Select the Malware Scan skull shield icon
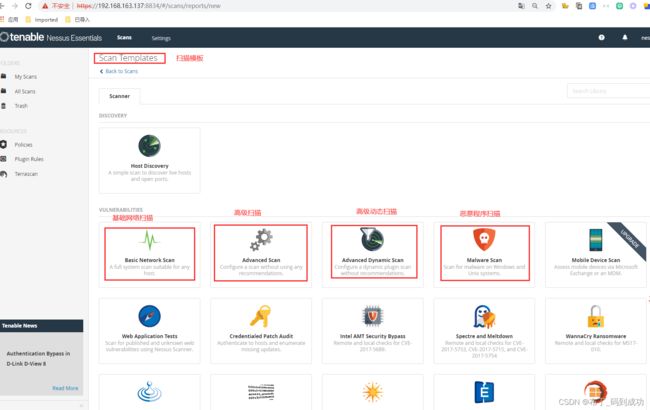Screen dimensions: 650x410 [484, 239]
